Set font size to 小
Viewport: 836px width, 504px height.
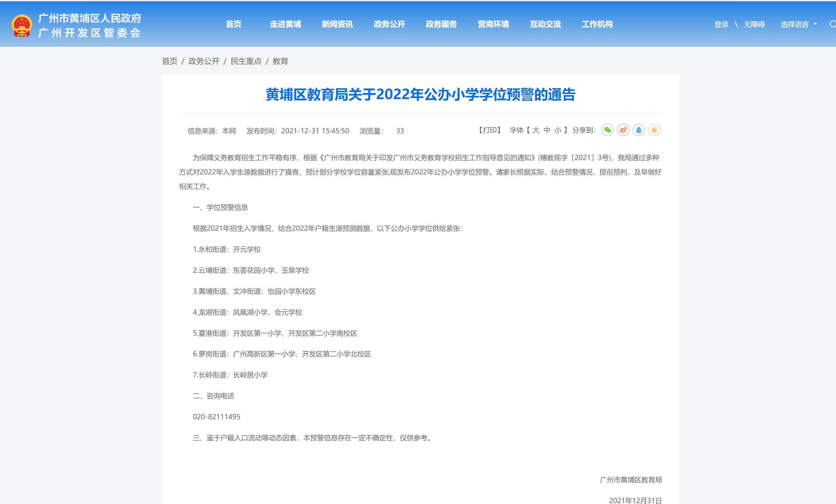(x=558, y=130)
